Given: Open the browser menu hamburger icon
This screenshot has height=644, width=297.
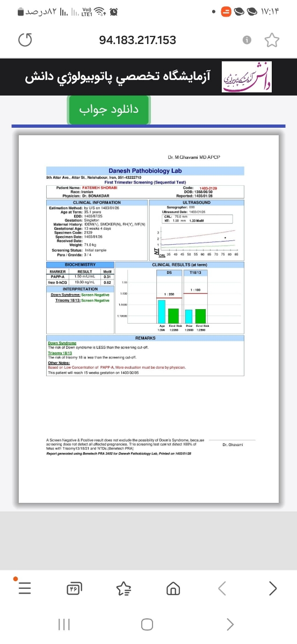Looking at the screenshot, I should click(24, 588).
